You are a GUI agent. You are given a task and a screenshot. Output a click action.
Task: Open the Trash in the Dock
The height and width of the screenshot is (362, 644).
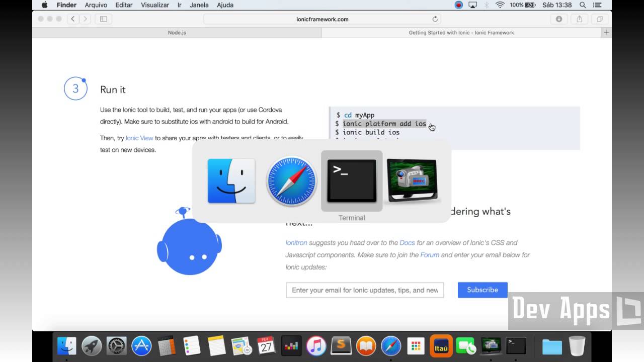tap(577, 346)
